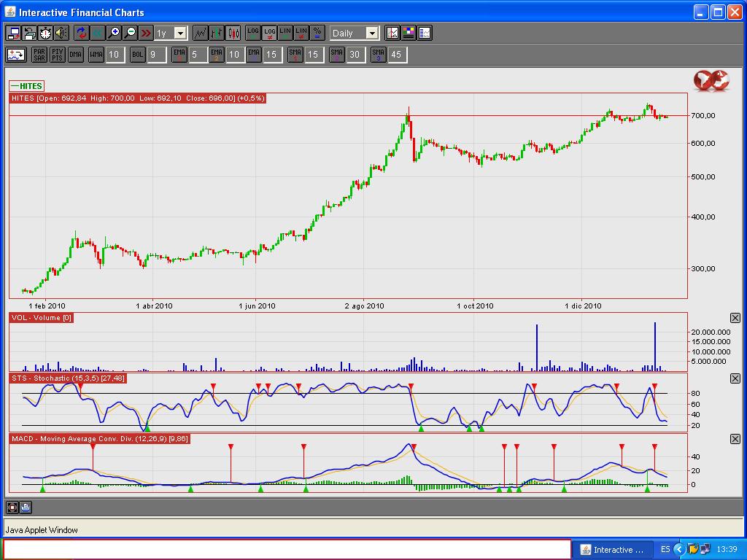Click the ES language indicator
This screenshot has width=747, height=560.
(665, 548)
